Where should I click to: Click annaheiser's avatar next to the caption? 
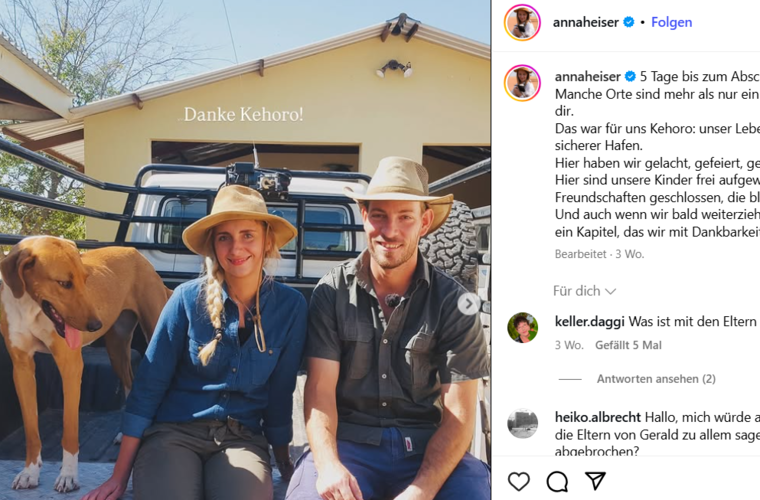point(522,83)
